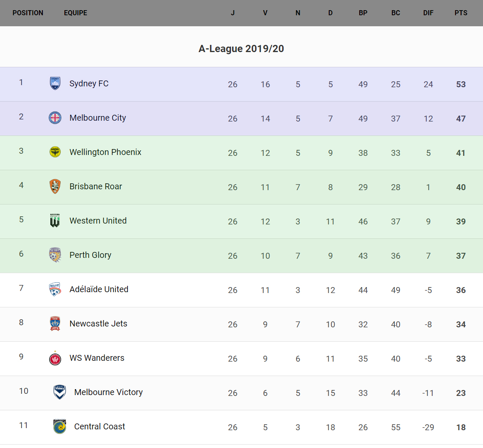The image size is (483, 448).
Task: Click the EQUIPE column header
Action: point(75,13)
